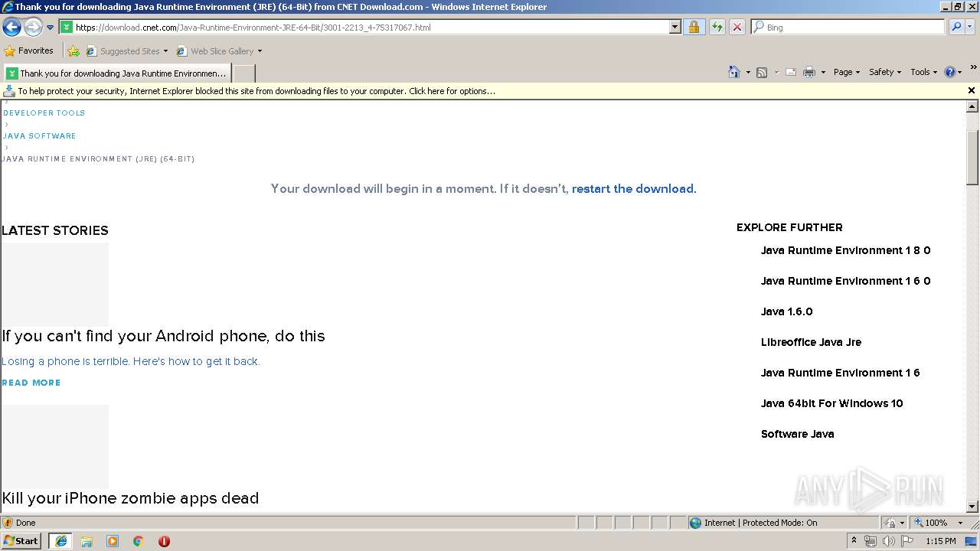Go back with the Back arrow button

(x=11, y=27)
